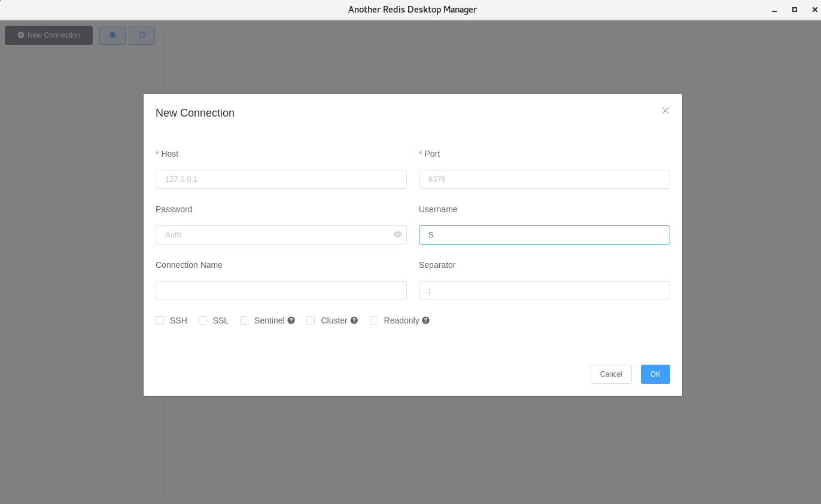Enable the SSL checkbox
Screen dimensions: 821x504
203,320
